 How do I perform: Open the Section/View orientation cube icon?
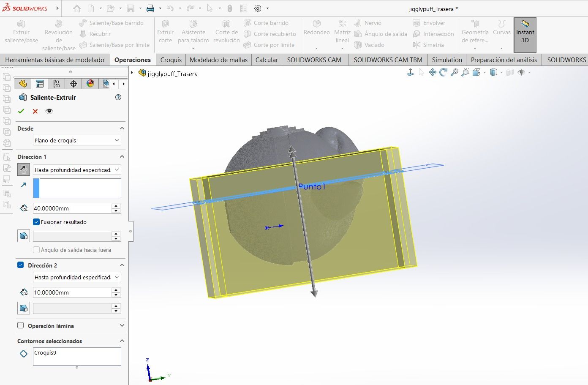[x=476, y=73]
